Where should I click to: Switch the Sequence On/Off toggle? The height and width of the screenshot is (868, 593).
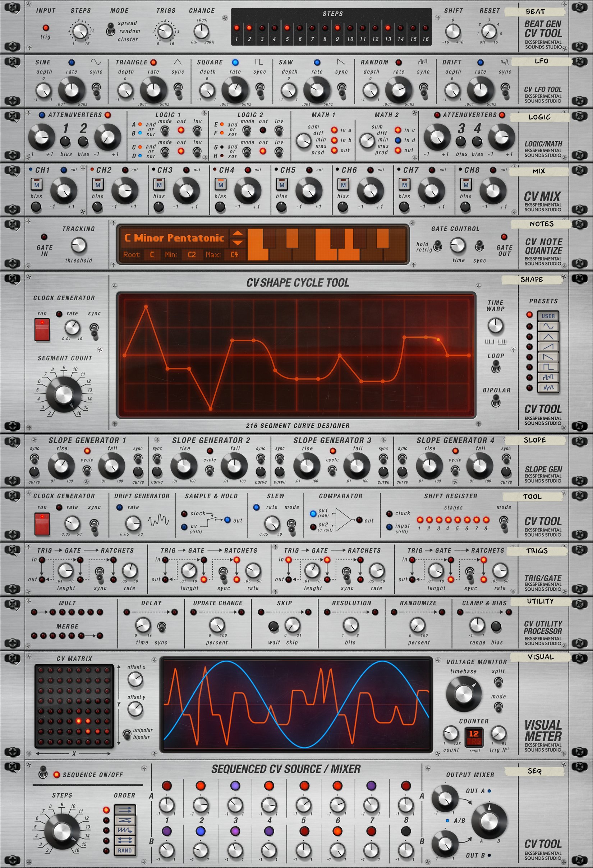[x=43, y=772]
